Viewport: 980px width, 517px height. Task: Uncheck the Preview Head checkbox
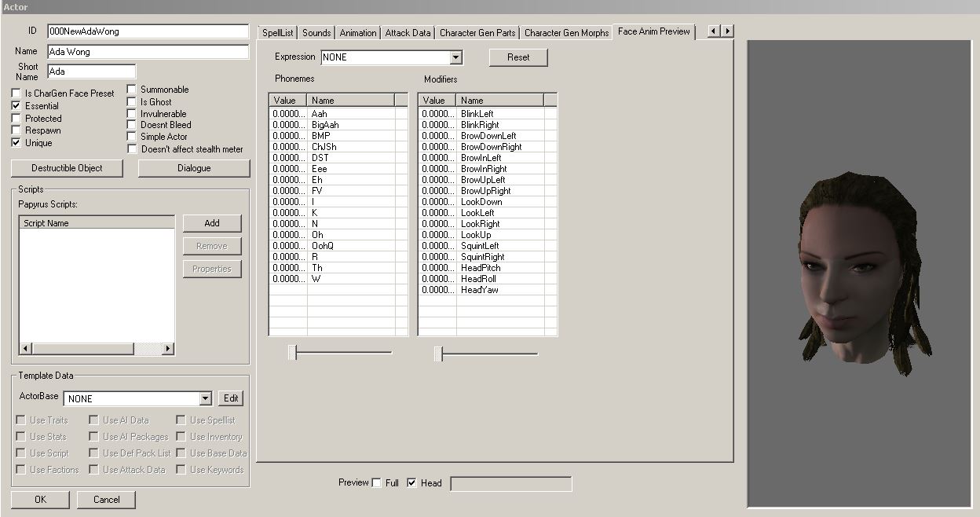[412, 483]
